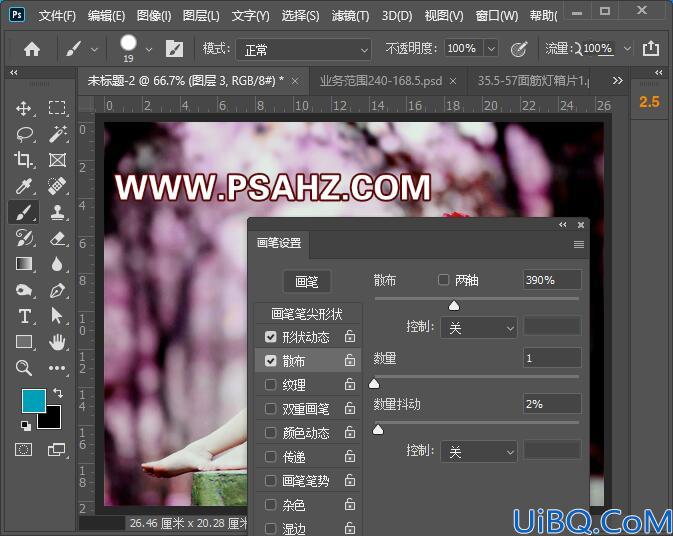Select the Hand tool
673x536 pixels.
click(x=57, y=342)
